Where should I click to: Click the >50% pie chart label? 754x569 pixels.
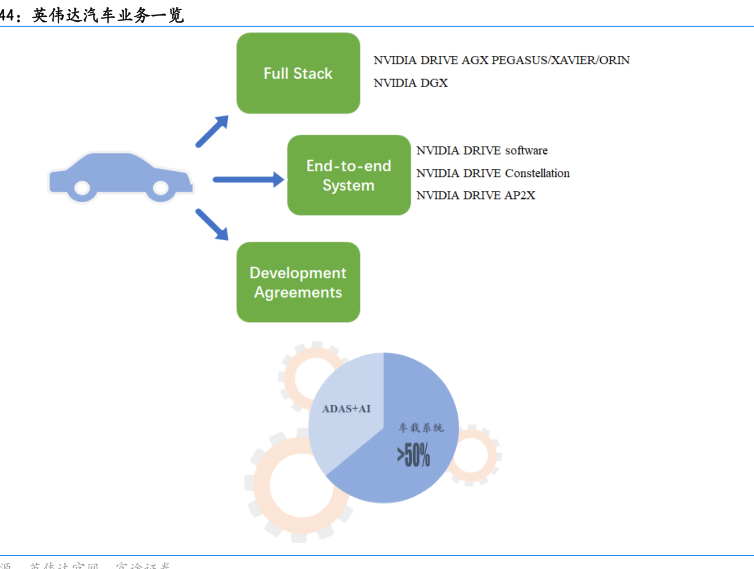click(413, 455)
